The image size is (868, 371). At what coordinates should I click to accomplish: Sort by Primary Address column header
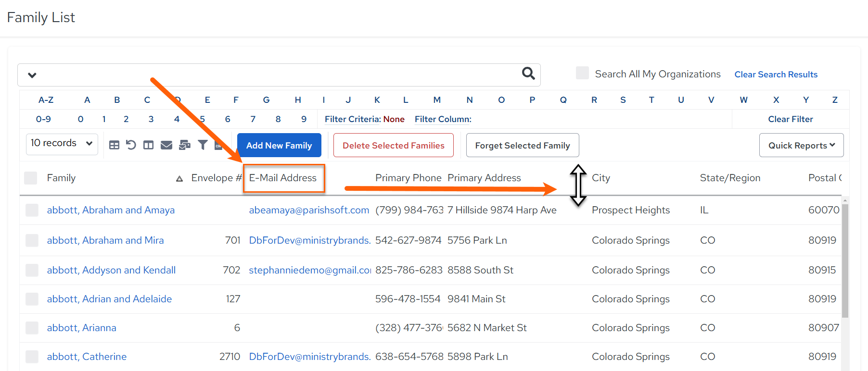(484, 178)
